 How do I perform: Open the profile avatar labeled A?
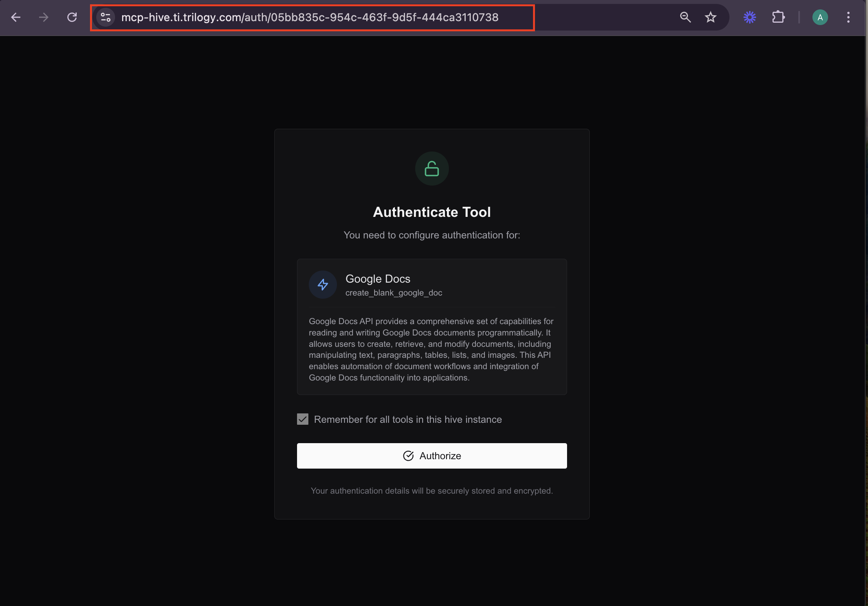[820, 17]
